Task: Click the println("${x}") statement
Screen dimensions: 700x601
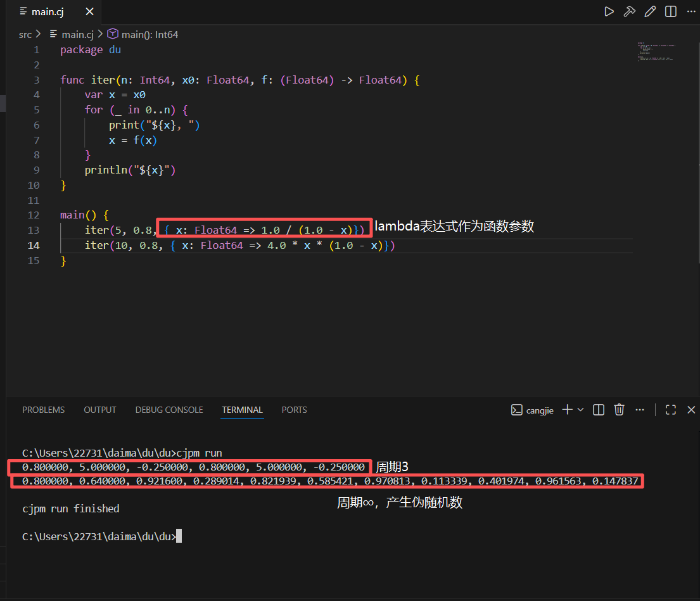Action: [x=130, y=170]
